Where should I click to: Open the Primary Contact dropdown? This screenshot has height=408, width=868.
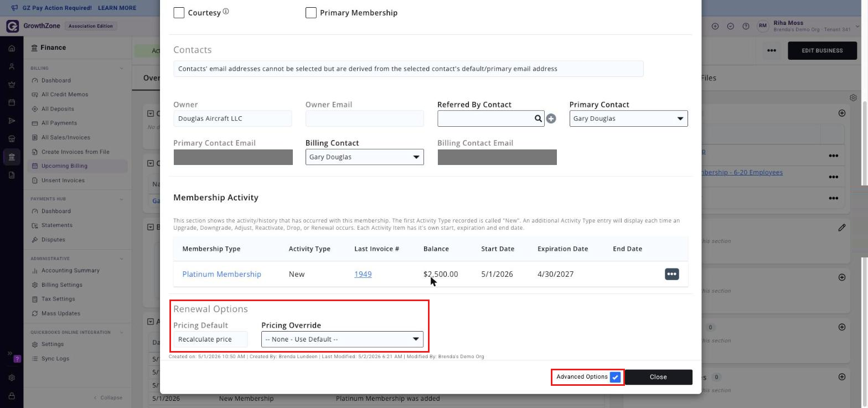628,118
